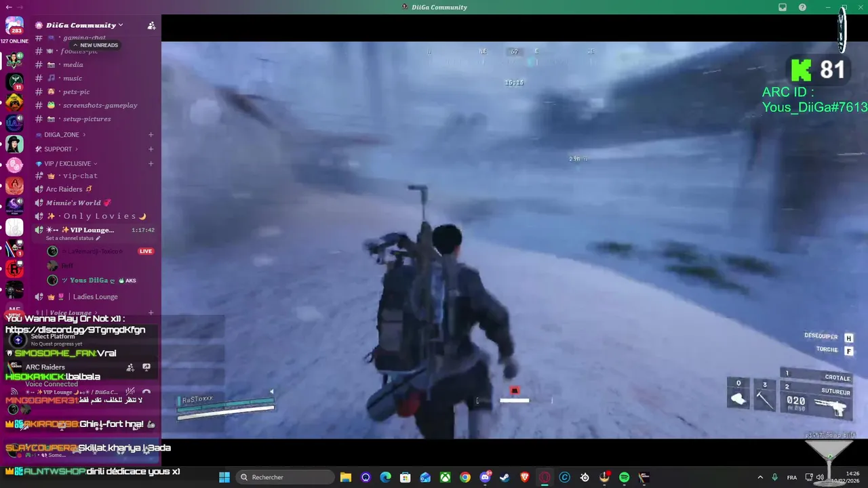Viewport: 868px width, 488px height.
Task: Open the Discord help question mark icon
Action: click(x=803, y=7)
